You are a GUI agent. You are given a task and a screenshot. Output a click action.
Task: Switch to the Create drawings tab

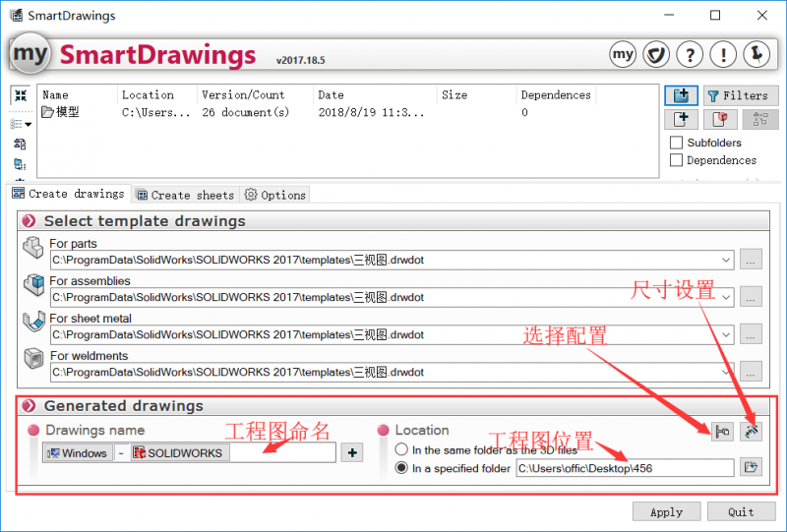pos(69,194)
